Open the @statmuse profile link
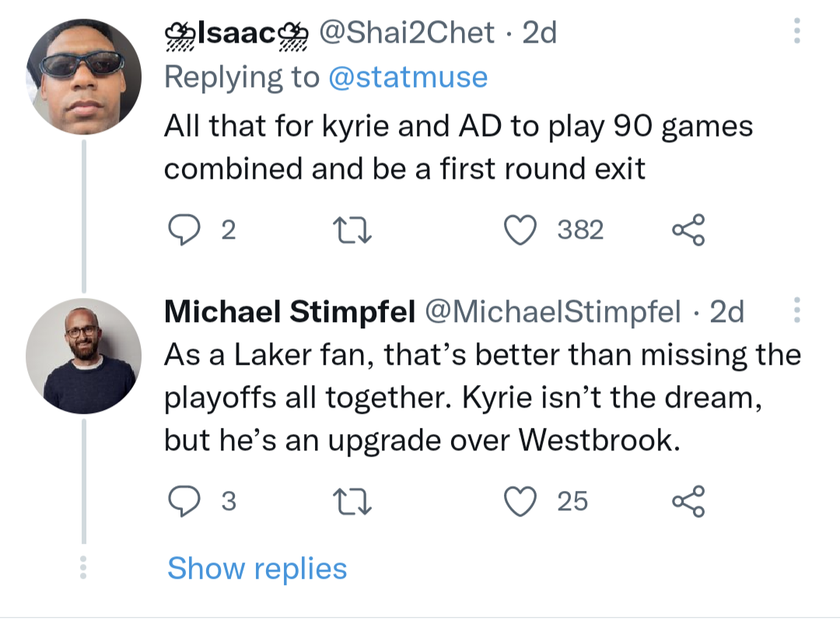The height and width of the screenshot is (624, 840). [x=408, y=76]
